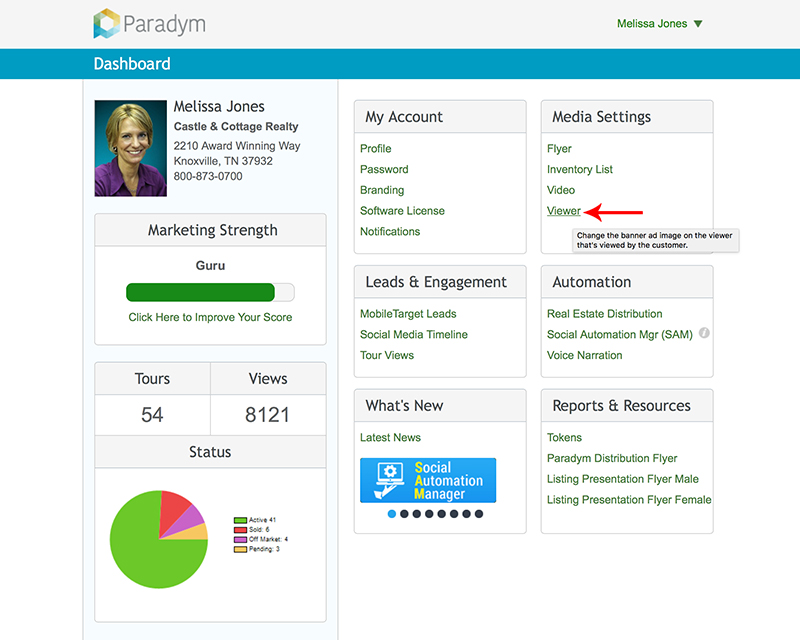Click the Tours count 54
Image resolution: width=800 pixels, height=640 pixels.
[152, 415]
